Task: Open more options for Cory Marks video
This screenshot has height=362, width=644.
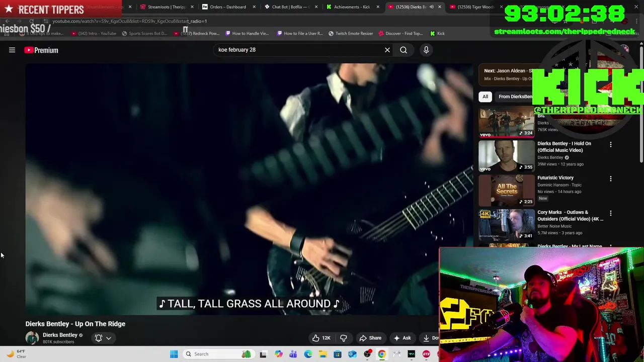Action: [611, 213]
